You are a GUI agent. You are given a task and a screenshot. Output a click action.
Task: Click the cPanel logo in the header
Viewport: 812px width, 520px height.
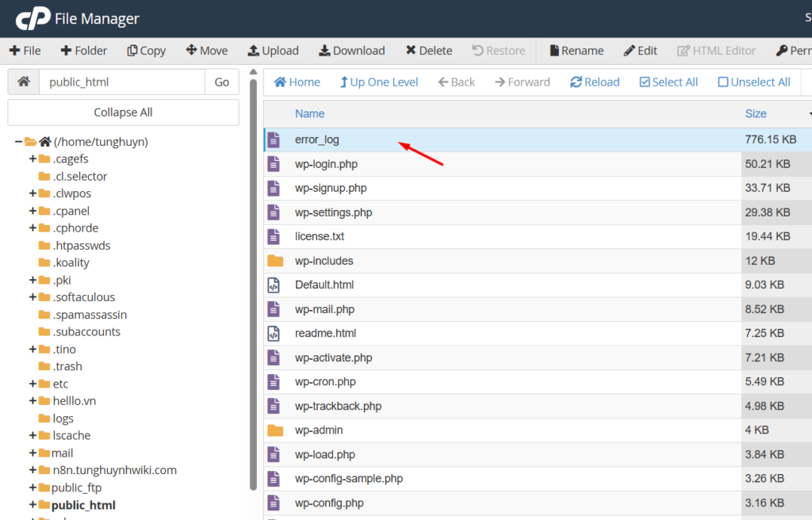click(x=33, y=19)
